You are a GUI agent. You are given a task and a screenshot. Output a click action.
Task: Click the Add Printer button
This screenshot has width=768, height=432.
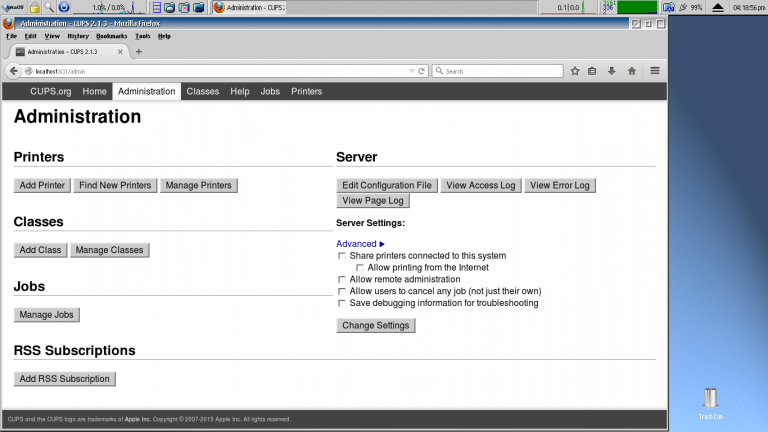[x=42, y=185]
